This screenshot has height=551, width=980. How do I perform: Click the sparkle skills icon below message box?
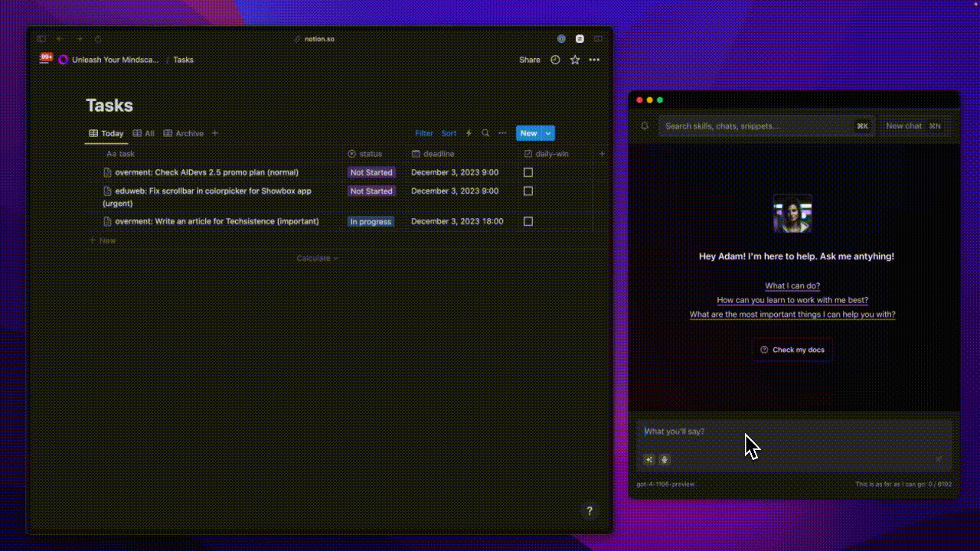(649, 459)
